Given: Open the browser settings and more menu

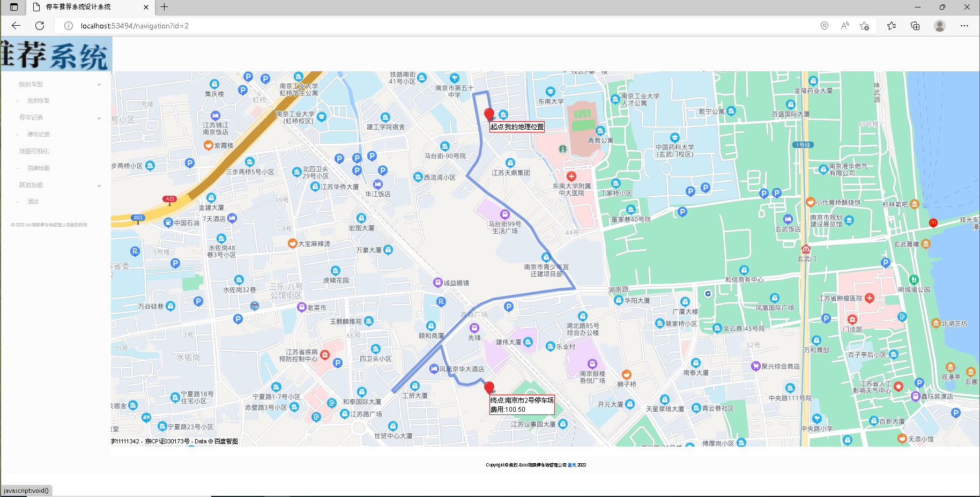Looking at the screenshot, I should tap(964, 26).
